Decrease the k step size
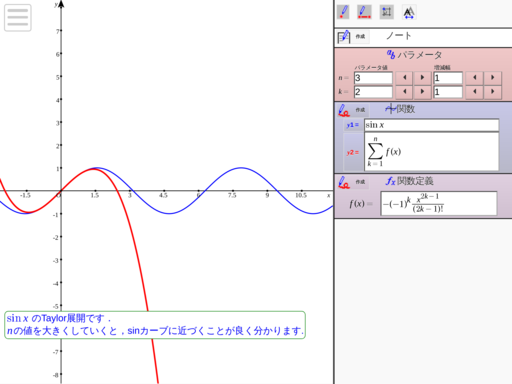The image size is (512, 384). click(x=474, y=92)
